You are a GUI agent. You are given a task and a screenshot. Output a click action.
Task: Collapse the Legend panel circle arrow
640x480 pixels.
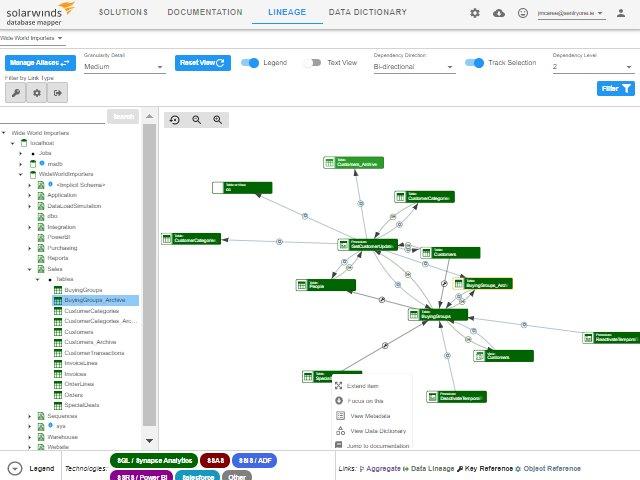(15, 469)
